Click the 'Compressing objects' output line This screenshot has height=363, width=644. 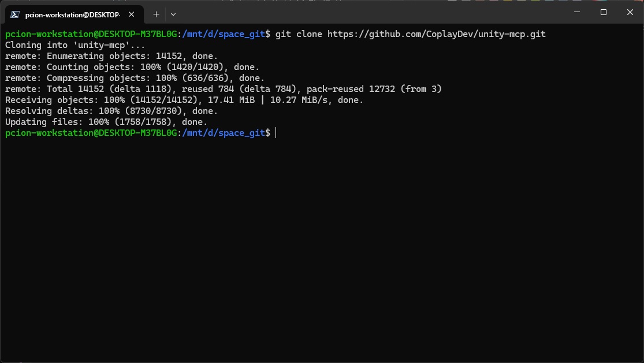click(x=134, y=78)
